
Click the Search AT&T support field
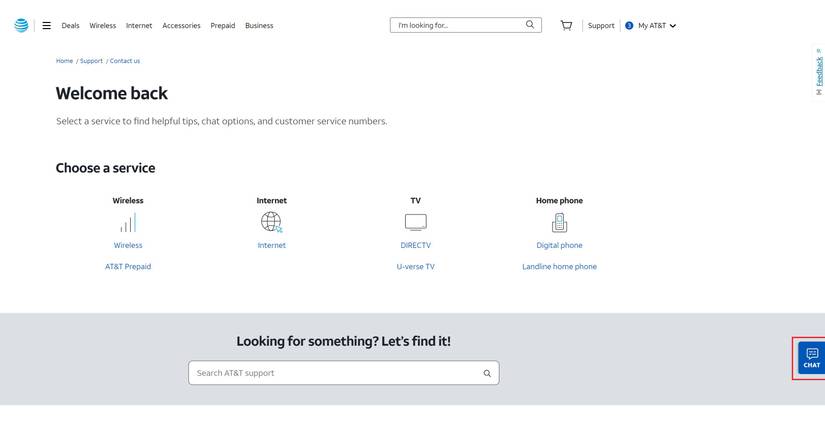pyautogui.click(x=335, y=373)
